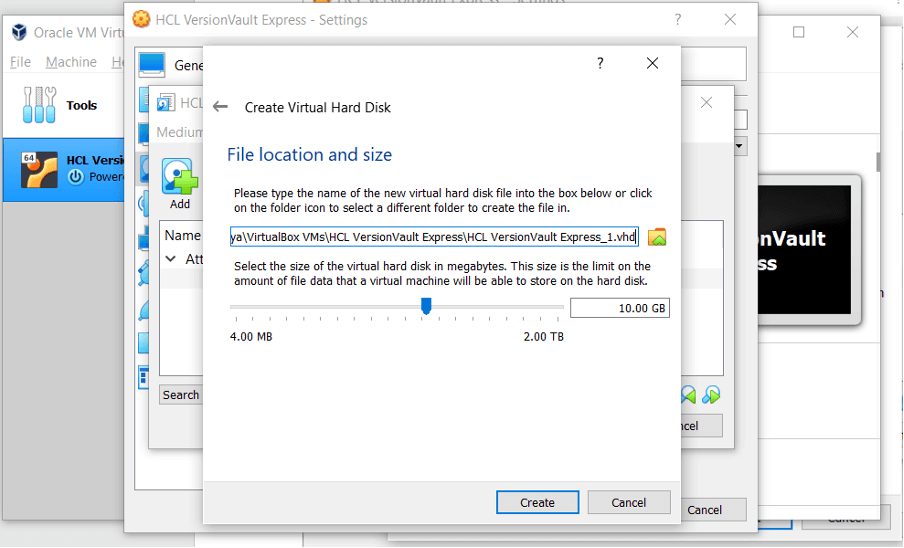This screenshot has height=548, width=904.
Task: Click the search next match icon
Action: point(711,395)
